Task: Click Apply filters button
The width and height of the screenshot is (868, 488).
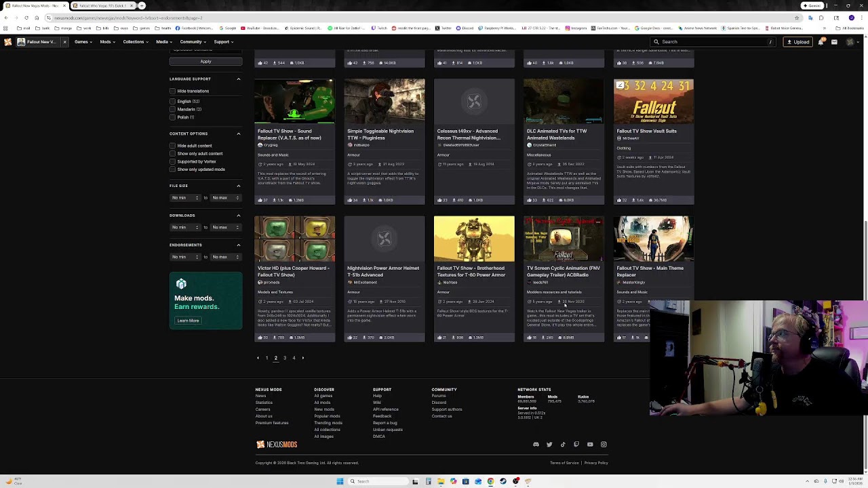Action: pos(205,62)
